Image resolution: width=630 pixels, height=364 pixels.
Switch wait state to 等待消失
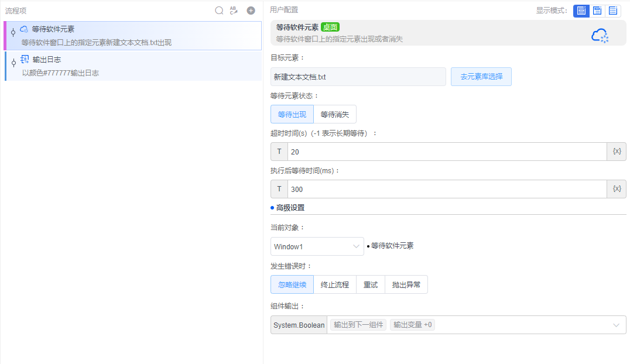(x=335, y=114)
